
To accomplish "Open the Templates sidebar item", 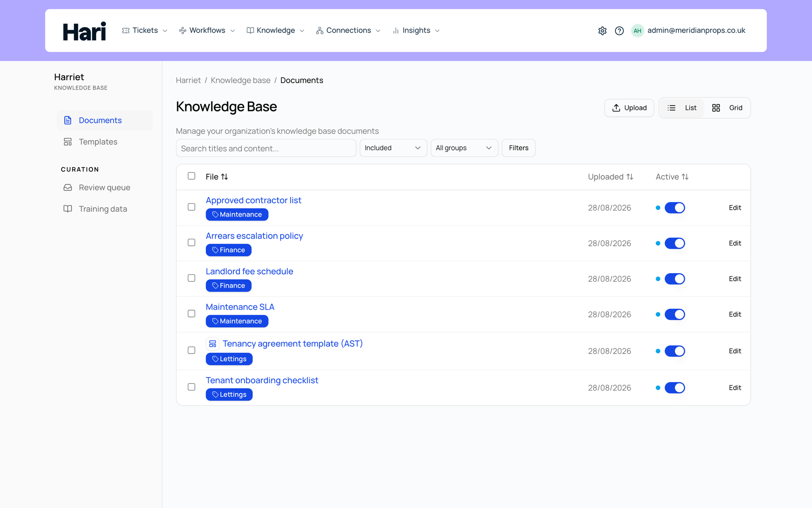I will coord(105,142).
